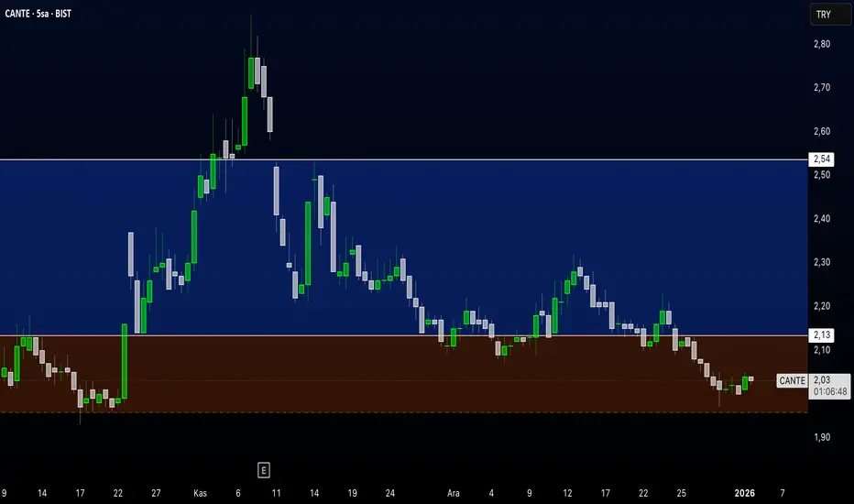Click the CANTE last price label tag
Viewport: 854px width, 504px height.
(792, 380)
